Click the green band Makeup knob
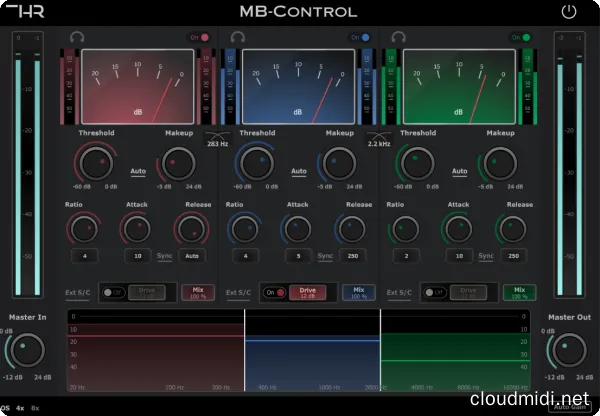600x416 pixels. (x=500, y=163)
